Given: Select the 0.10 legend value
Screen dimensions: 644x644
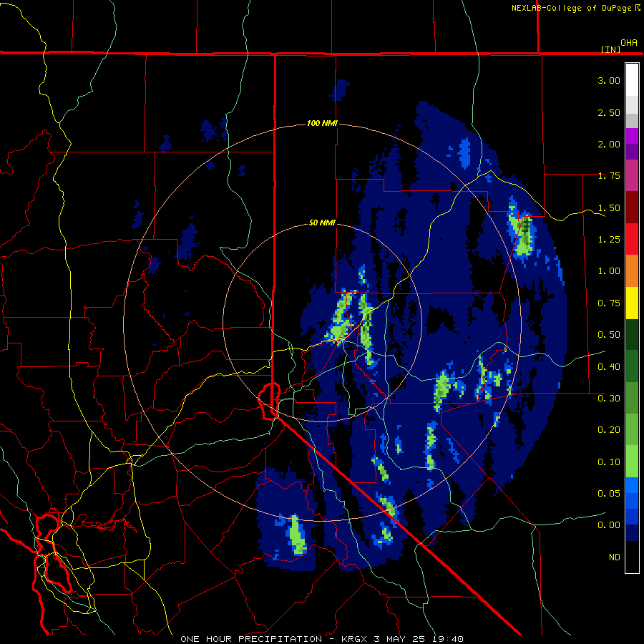Looking at the screenshot, I should point(609,462).
